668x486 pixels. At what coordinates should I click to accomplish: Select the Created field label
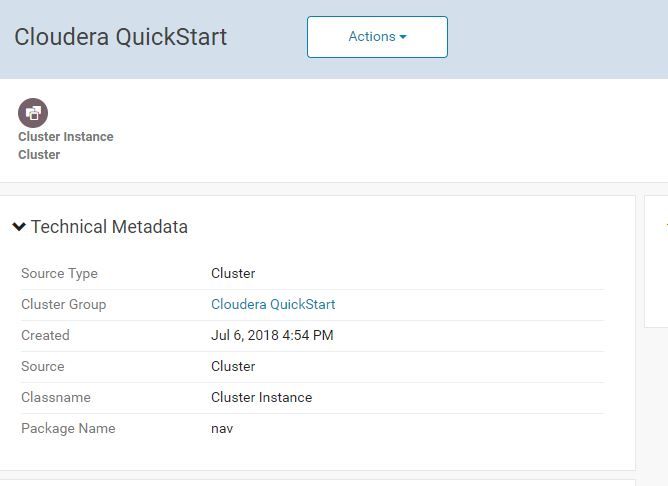[x=45, y=335]
